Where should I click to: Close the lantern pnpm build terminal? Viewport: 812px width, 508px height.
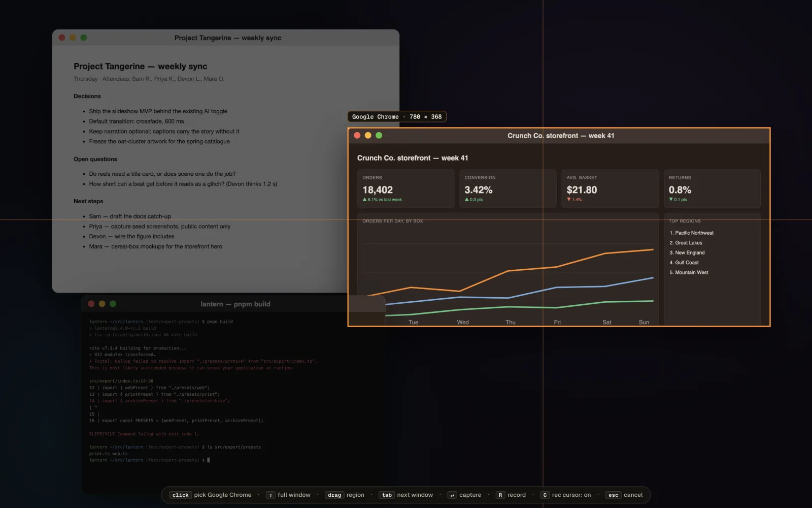point(91,304)
